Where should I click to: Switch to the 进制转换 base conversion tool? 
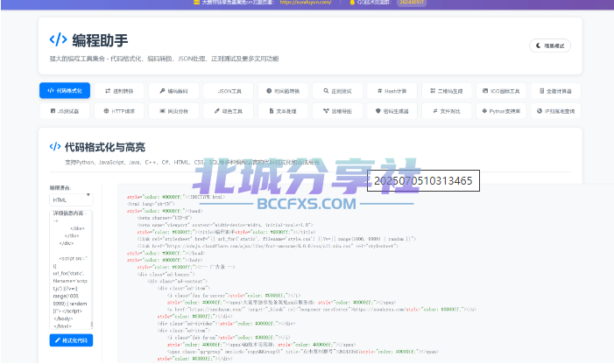119,91
